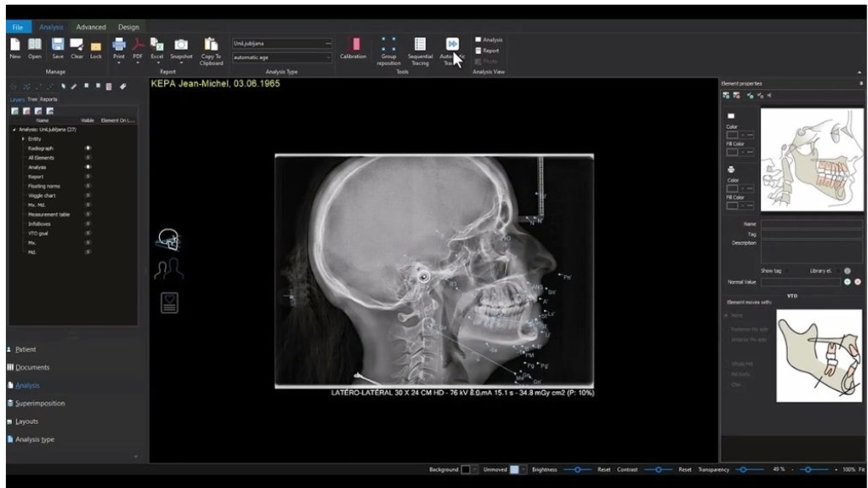The width and height of the screenshot is (868, 488).
Task: Click the Contrast slider handle
Action: pos(658,469)
